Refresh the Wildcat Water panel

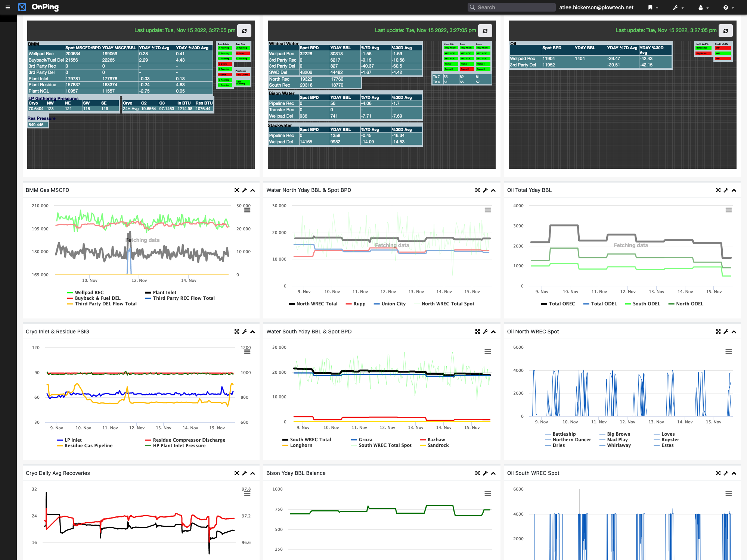485,31
